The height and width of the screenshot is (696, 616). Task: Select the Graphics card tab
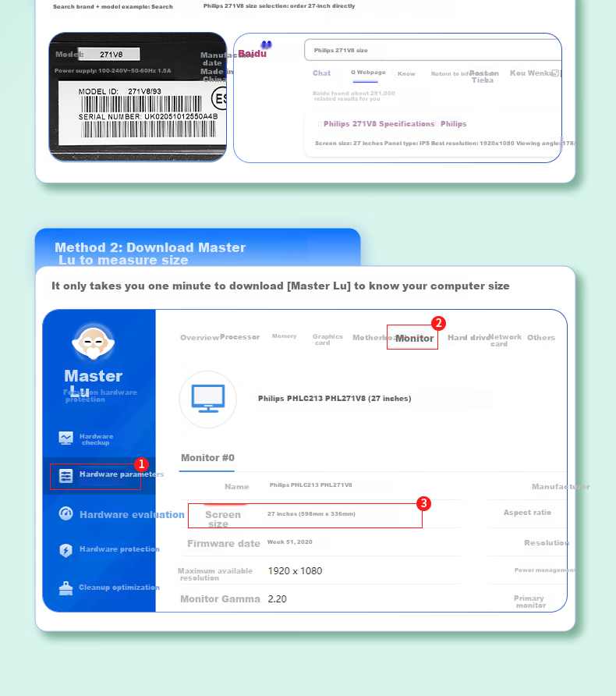[x=327, y=339]
